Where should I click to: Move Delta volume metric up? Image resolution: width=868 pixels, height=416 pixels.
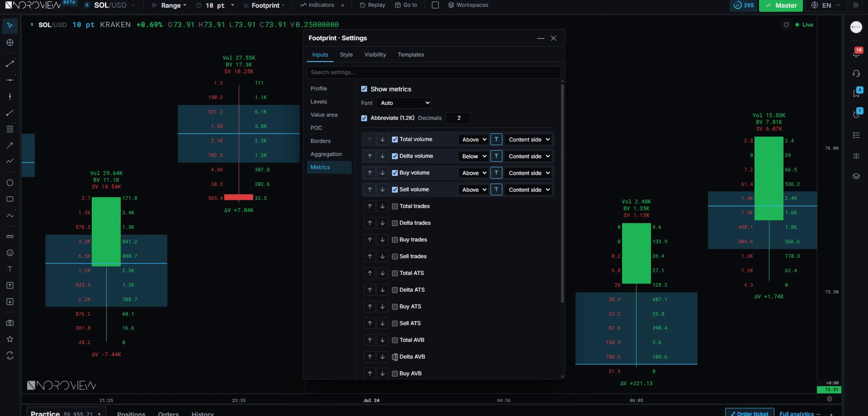[370, 156]
